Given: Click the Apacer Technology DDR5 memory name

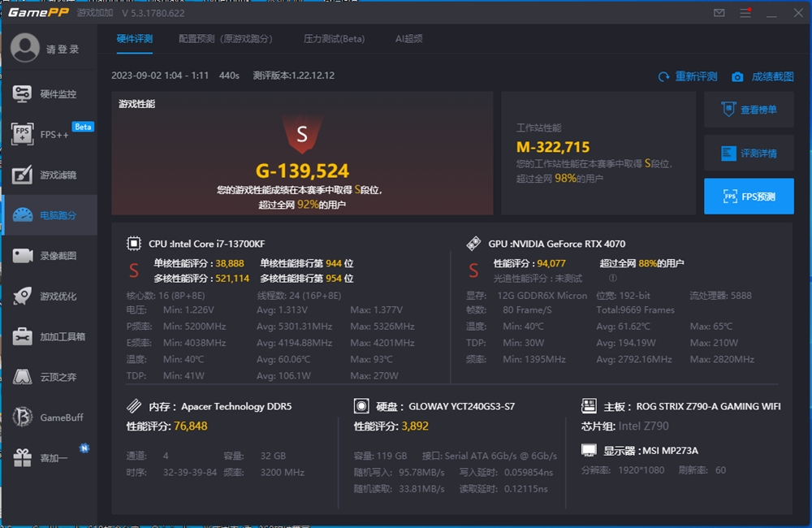Looking at the screenshot, I should [236, 406].
